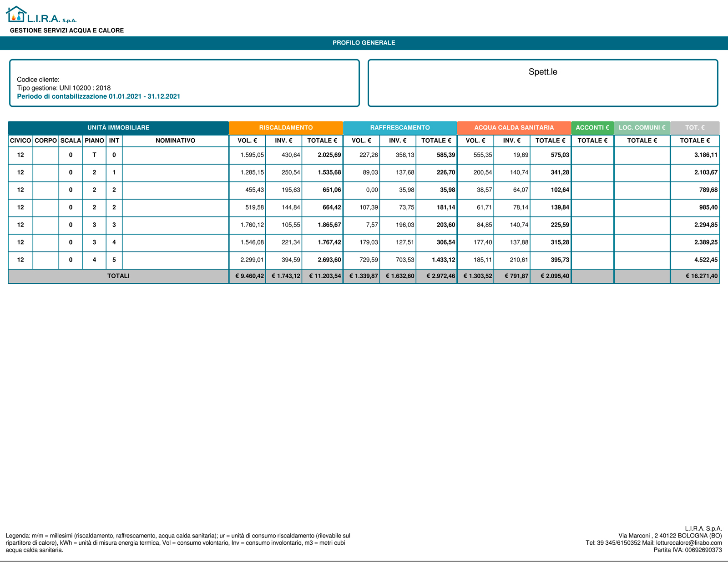Select the LOC. COMUNI € header
Viewport: 728px width, 562px height.
click(x=642, y=128)
